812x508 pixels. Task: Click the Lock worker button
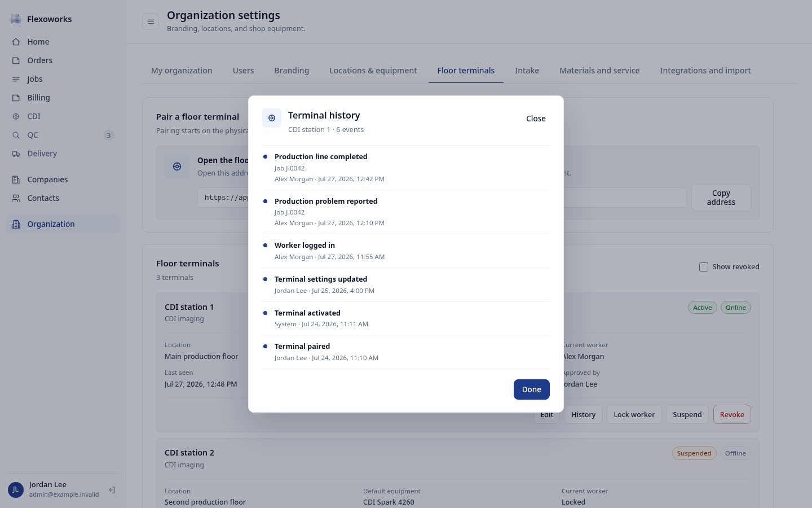[x=634, y=415]
